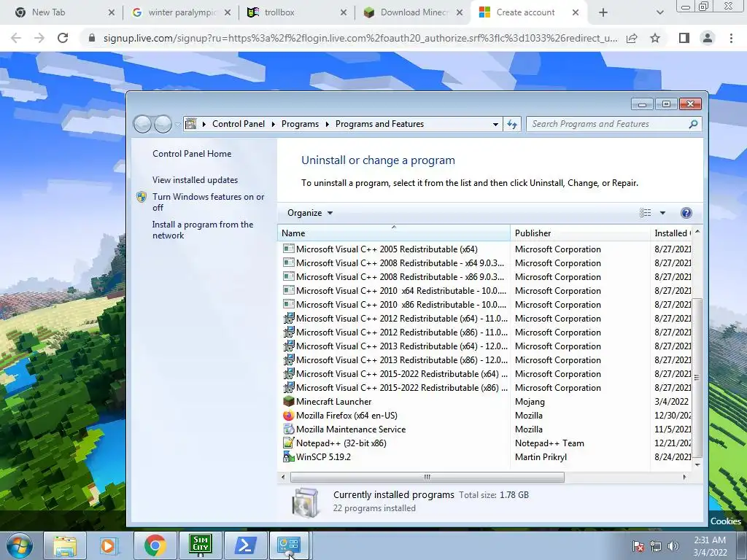Viewport: 747px width, 560px height.
Task: Click the volume speaker tray icon
Action: pos(673,546)
